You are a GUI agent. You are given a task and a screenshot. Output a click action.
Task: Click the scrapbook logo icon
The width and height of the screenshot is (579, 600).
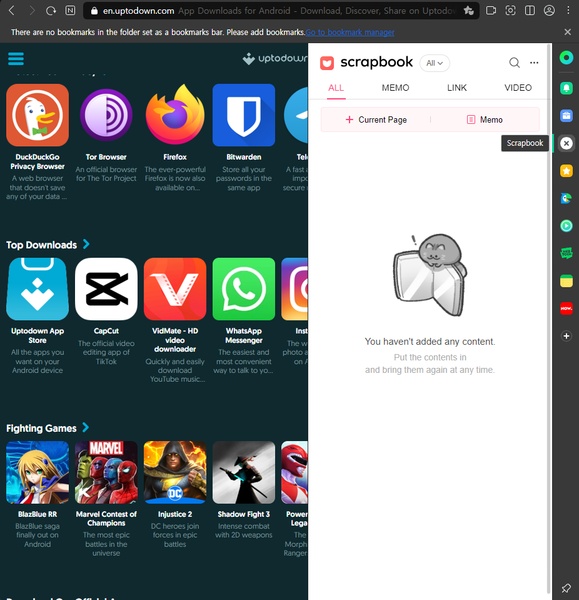(327, 63)
